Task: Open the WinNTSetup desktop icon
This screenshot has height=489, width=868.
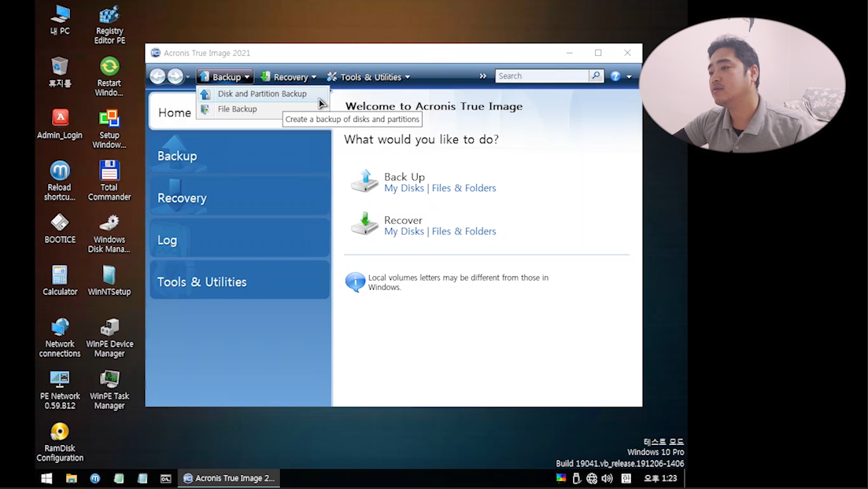Action: 109,281
